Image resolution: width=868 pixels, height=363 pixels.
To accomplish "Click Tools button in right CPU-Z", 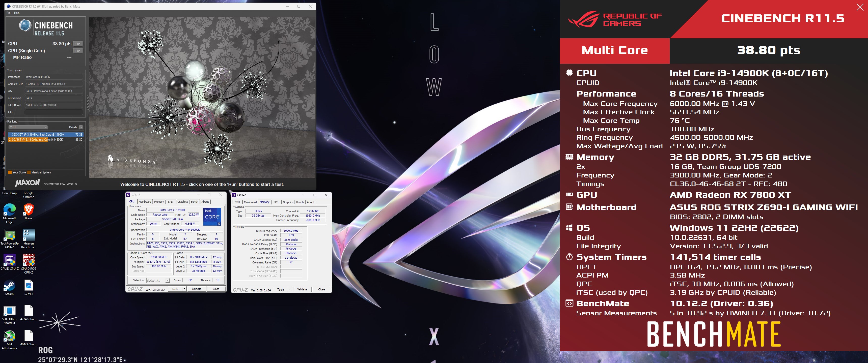I will click(281, 289).
